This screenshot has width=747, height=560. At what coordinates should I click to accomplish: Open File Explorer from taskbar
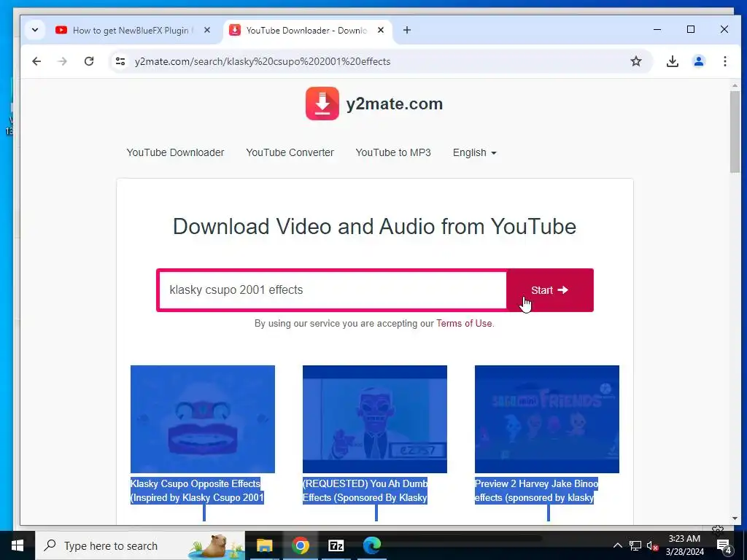pos(264,545)
